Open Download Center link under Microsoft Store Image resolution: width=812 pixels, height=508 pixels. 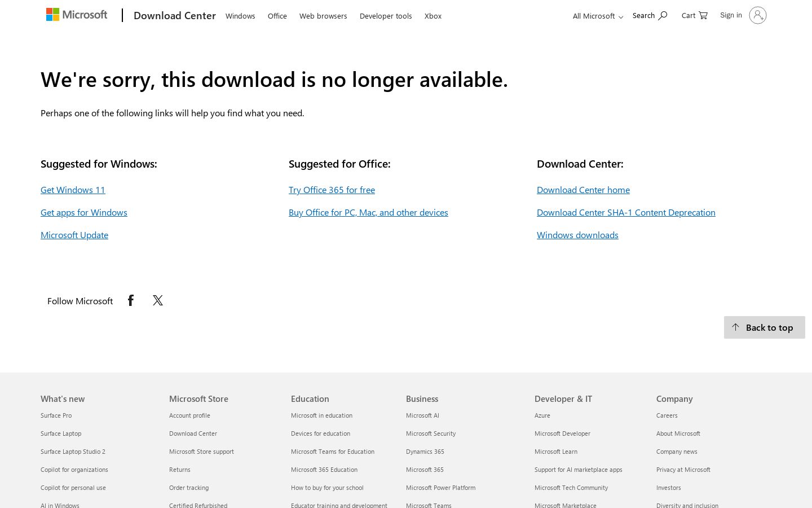tap(193, 433)
